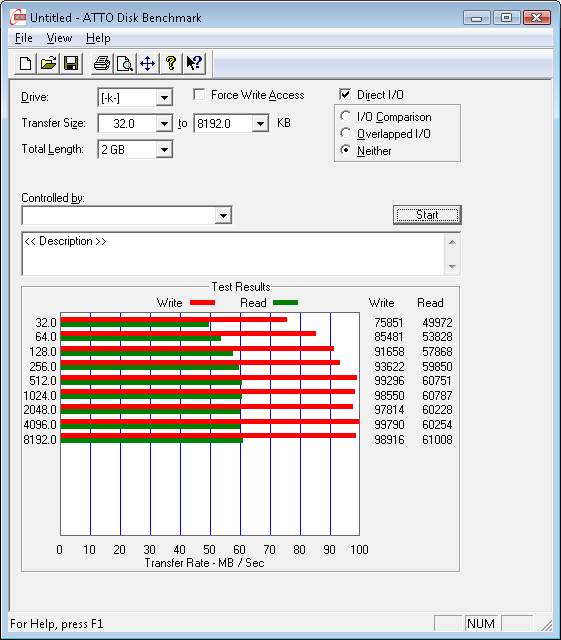Open the Controlled by dropdown

223,215
